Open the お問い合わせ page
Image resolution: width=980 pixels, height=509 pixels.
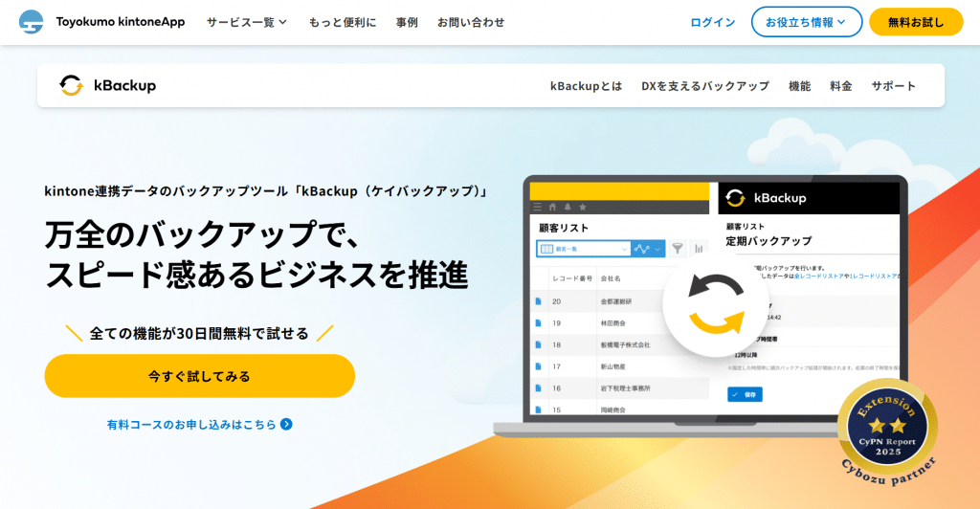[471, 22]
